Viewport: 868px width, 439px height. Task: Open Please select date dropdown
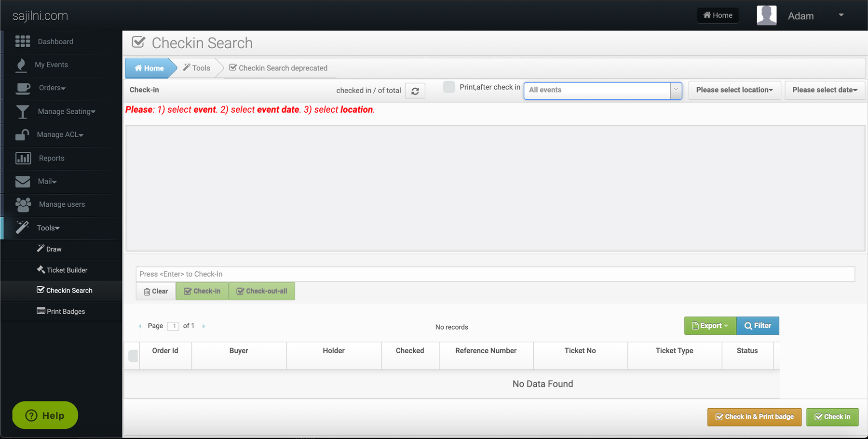point(825,90)
